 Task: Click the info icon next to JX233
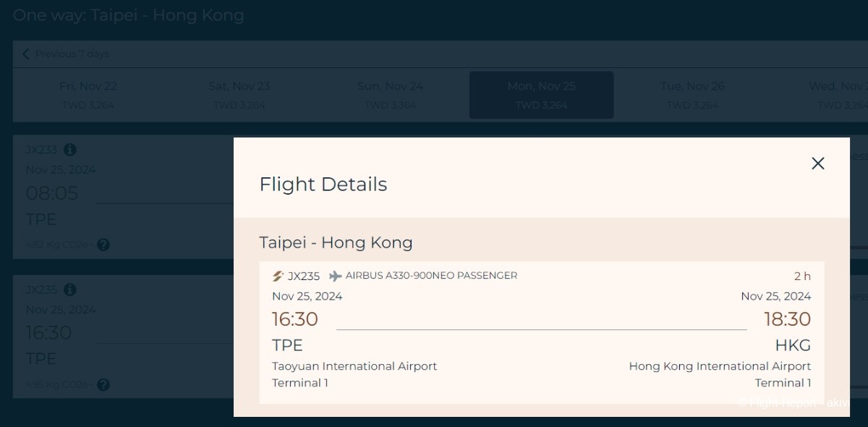[x=69, y=150]
